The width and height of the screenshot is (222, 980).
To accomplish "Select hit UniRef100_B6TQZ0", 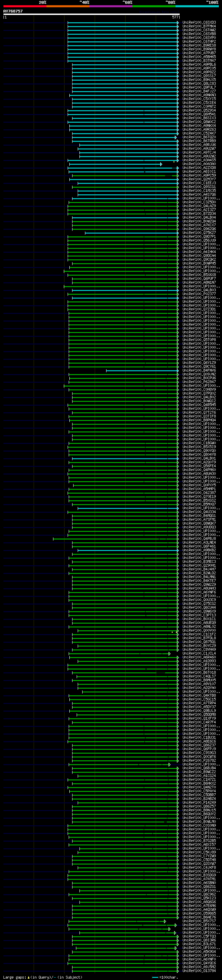I will point(199,137).
